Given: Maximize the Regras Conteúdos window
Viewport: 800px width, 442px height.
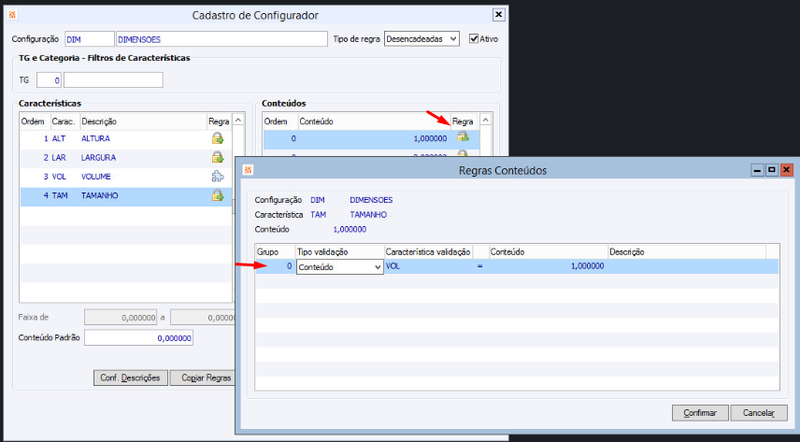Looking at the screenshot, I should point(772,170).
